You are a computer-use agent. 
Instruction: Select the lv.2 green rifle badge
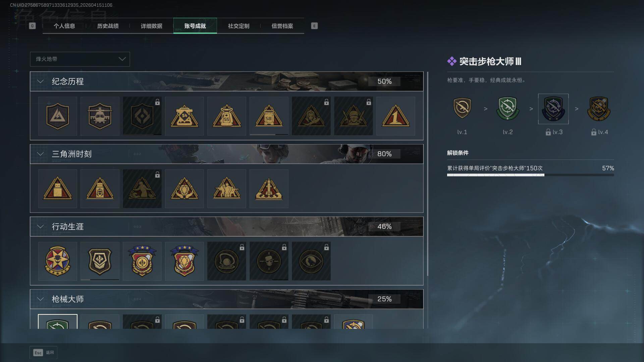[507, 109]
